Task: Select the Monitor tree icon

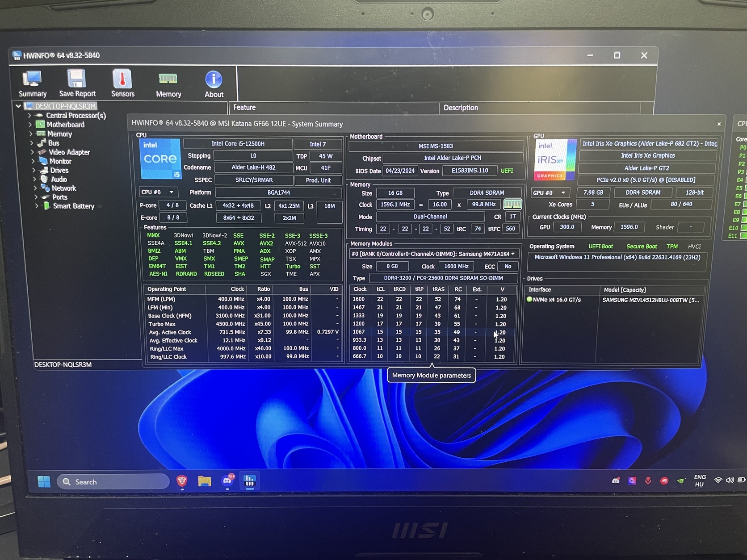Action: (43, 161)
